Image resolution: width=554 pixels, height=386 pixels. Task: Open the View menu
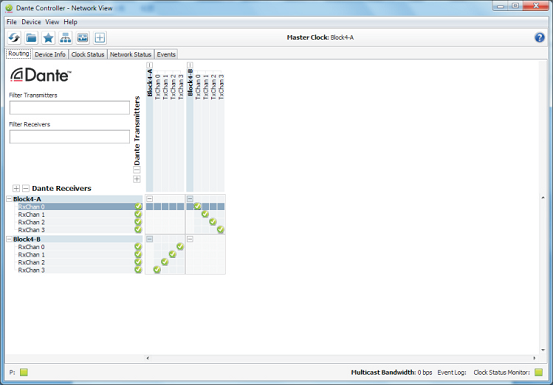point(52,22)
